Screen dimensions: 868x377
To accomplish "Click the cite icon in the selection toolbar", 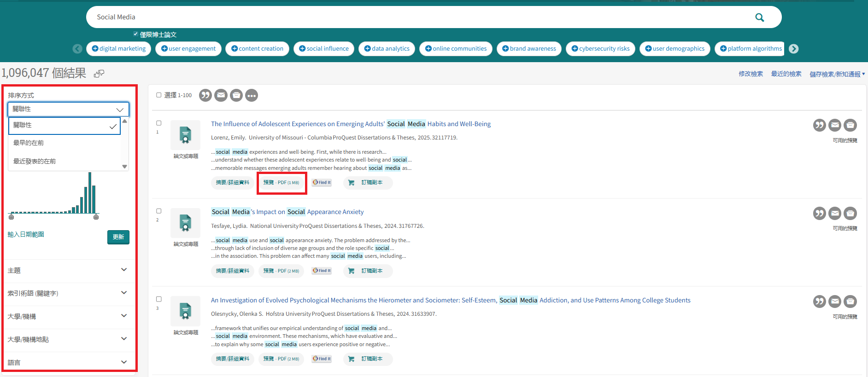I will 205,95.
